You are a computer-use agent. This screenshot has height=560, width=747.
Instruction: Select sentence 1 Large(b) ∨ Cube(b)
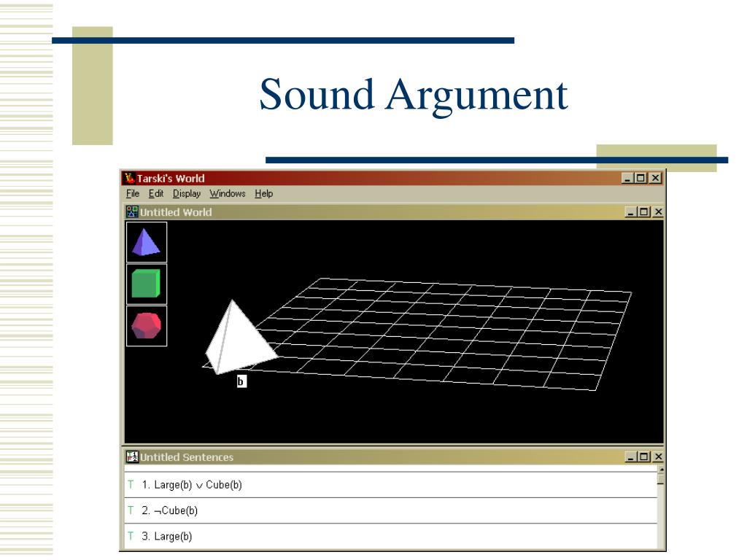click(391, 485)
